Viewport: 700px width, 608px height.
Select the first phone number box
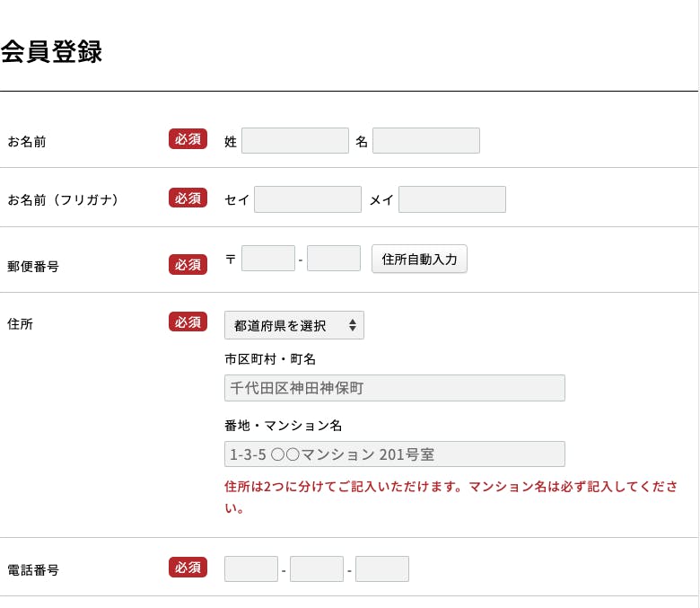click(250, 569)
